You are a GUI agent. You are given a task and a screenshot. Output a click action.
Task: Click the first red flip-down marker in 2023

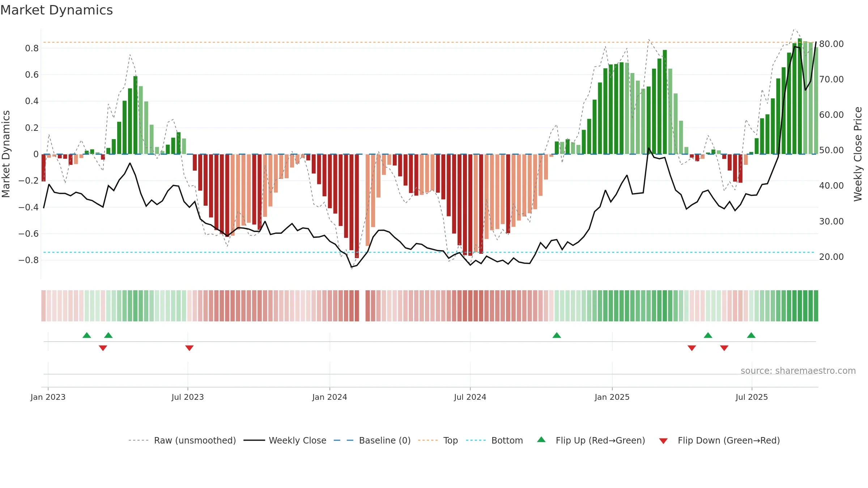(103, 348)
